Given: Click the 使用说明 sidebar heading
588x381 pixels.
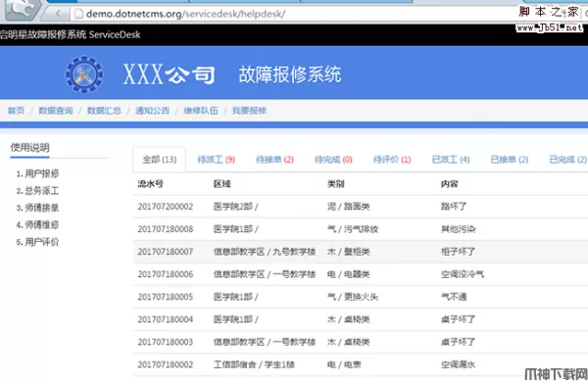Looking at the screenshot, I should click(x=30, y=148).
